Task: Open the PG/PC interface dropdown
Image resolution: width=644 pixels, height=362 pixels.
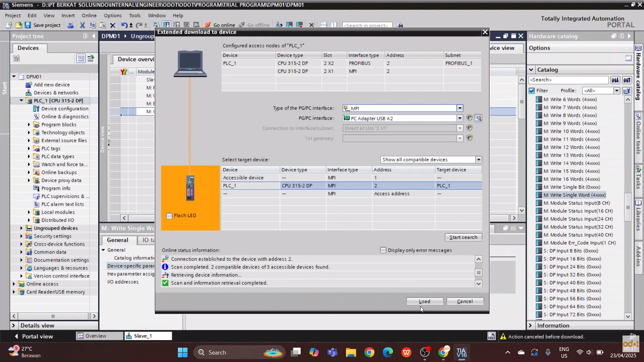Action: pos(459,118)
